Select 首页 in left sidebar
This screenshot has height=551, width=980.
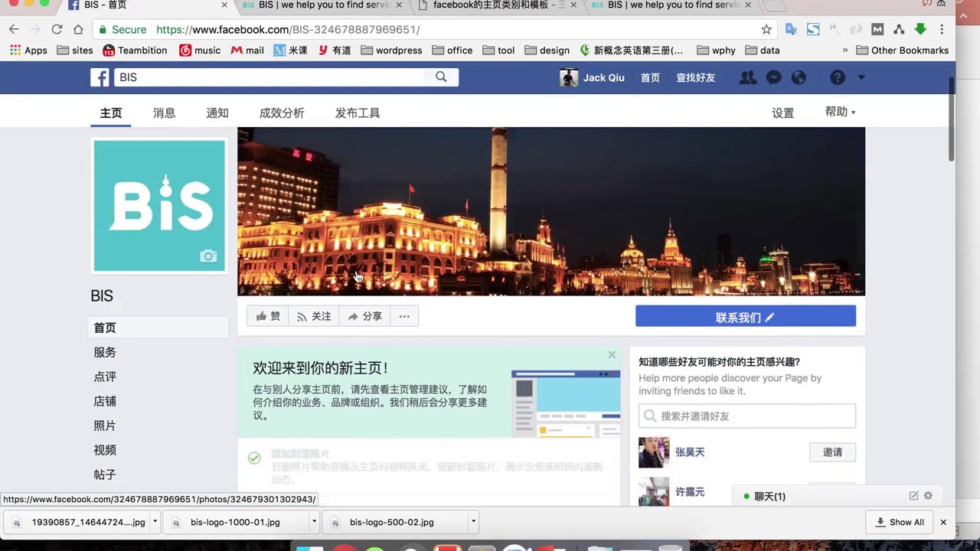[158, 328]
